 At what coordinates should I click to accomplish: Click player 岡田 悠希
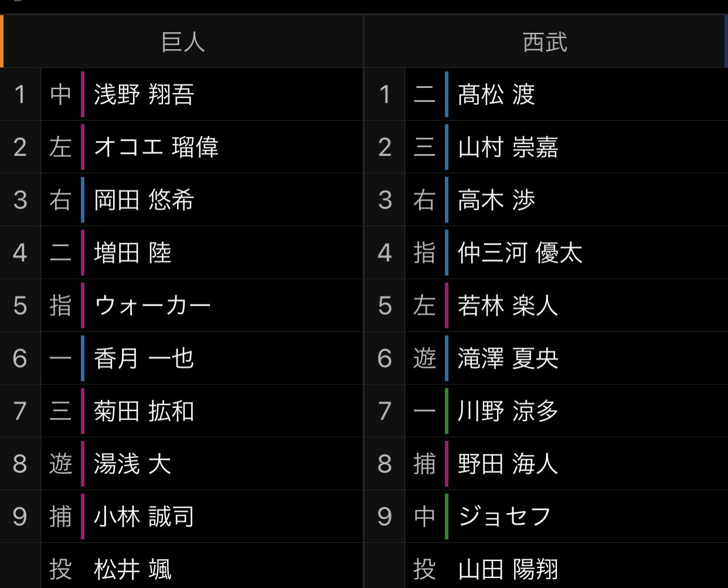click(144, 200)
